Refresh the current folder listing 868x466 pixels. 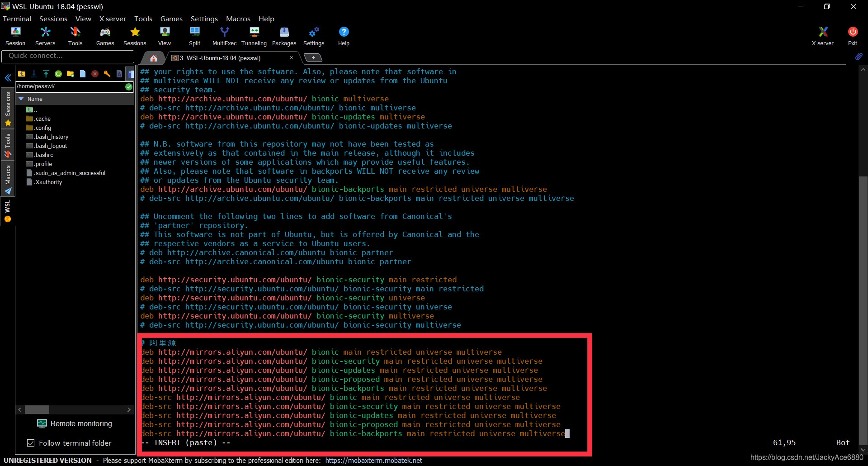pyautogui.click(x=58, y=74)
